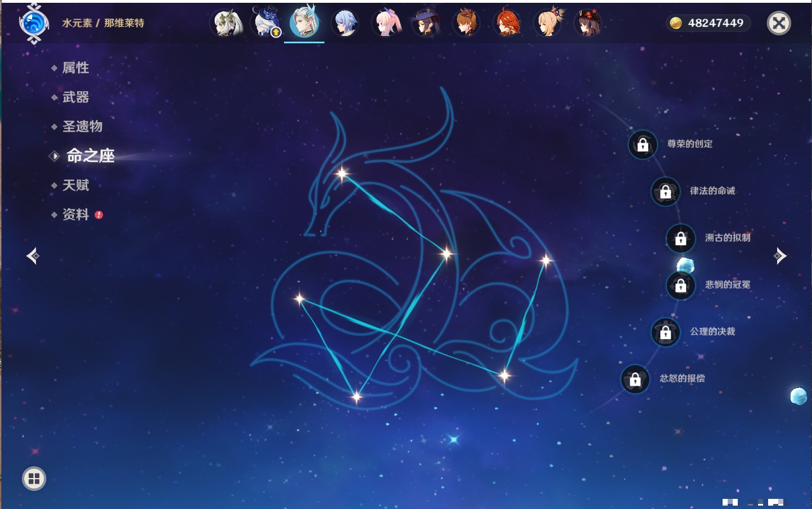
Task: Switch to the 属性 attributes tab
Action: (x=75, y=68)
